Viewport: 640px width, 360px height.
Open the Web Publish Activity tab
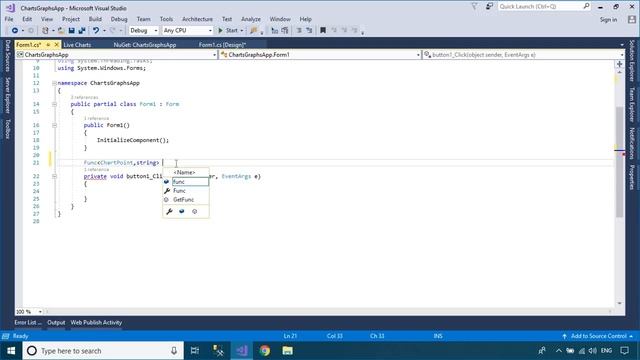coord(96,322)
